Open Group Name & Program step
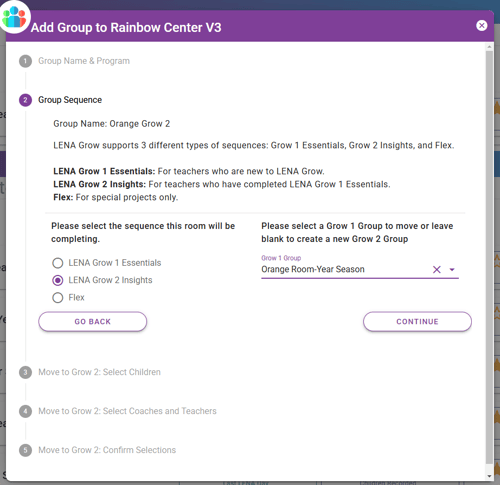The image size is (500, 485). [x=84, y=61]
